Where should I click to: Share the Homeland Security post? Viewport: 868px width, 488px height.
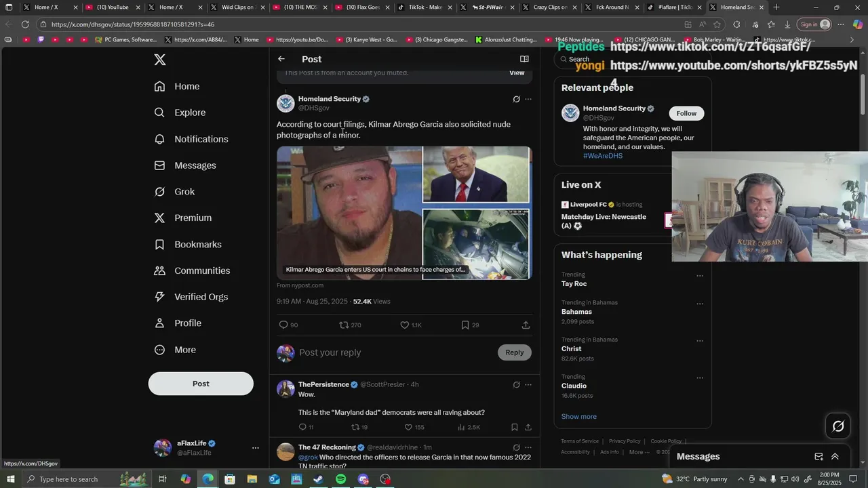526,325
